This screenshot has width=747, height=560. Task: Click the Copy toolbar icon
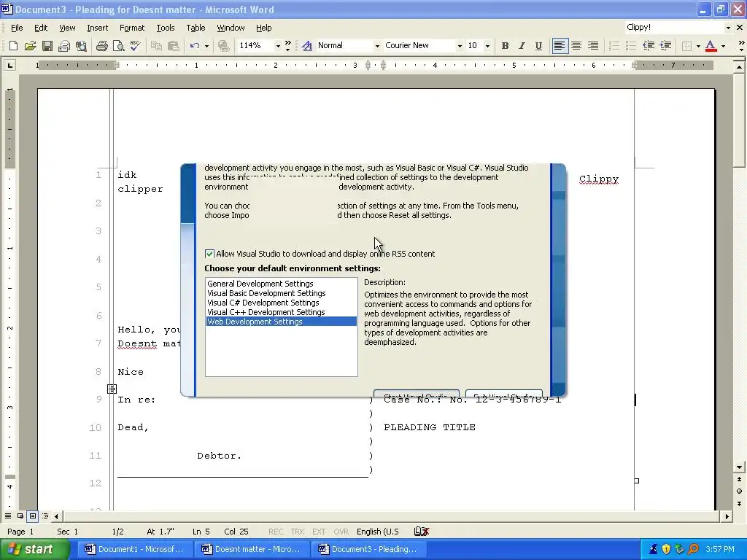pyautogui.click(x=156, y=46)
